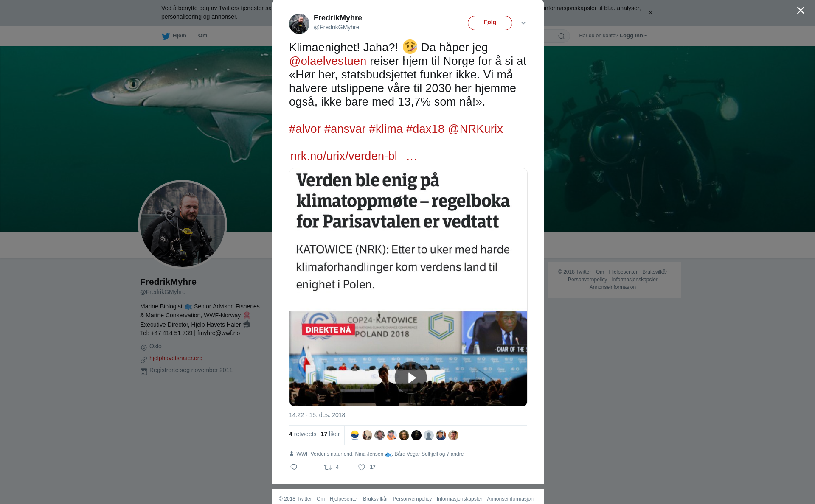View the 4 retweets list

click(x=303, y=434)
